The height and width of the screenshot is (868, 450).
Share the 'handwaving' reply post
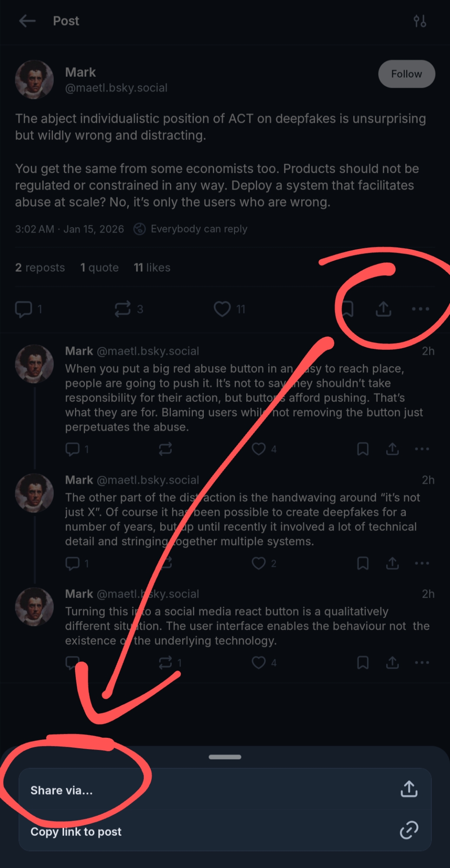pyautogui.click(x=392, y=563)
